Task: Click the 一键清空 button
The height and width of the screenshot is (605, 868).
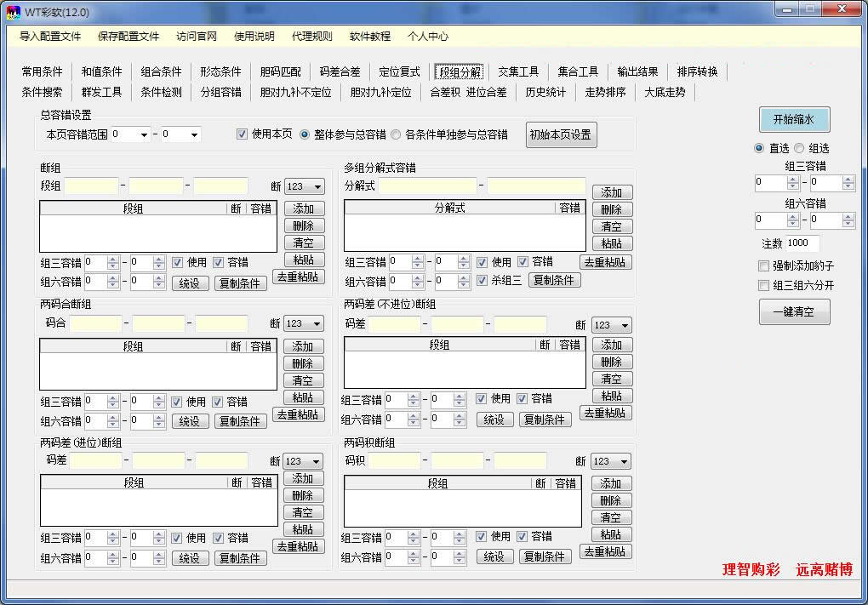Action: click(x=793, y=312)
